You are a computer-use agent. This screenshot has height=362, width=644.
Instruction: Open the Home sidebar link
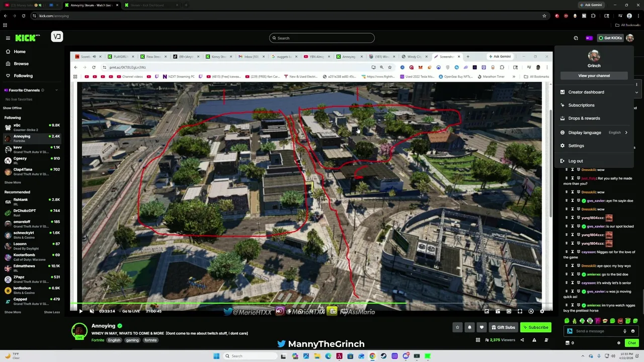20,51
